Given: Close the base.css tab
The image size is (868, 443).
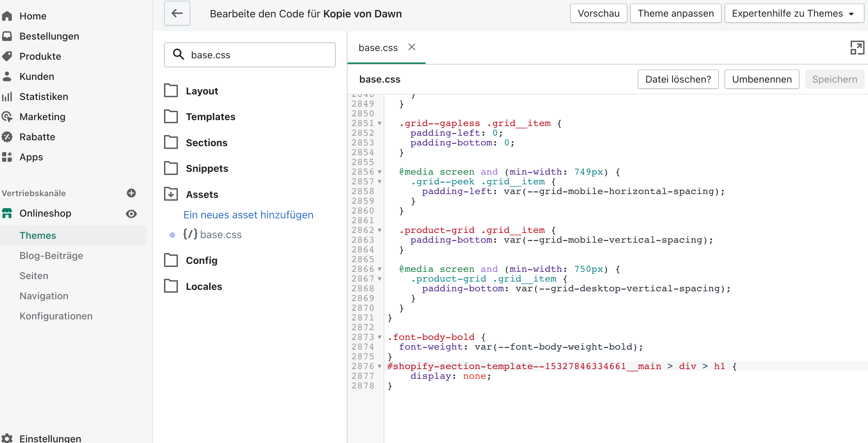Looking at the screenshot, I should (412, 47).
